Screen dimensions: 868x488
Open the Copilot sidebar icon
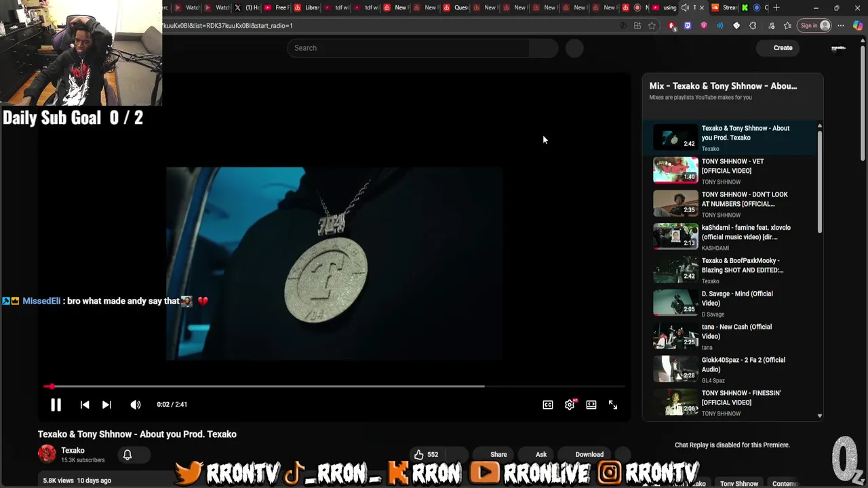pos(858,26)
